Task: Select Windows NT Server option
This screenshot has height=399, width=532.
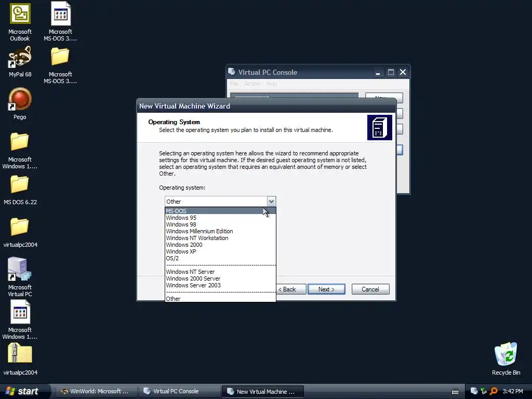Action: click(x=220, y=272)
